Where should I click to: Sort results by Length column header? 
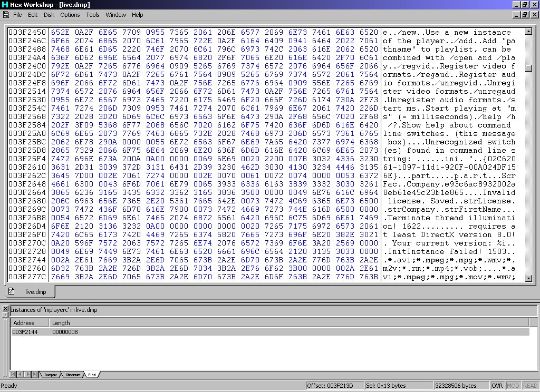tap(289, 323)
